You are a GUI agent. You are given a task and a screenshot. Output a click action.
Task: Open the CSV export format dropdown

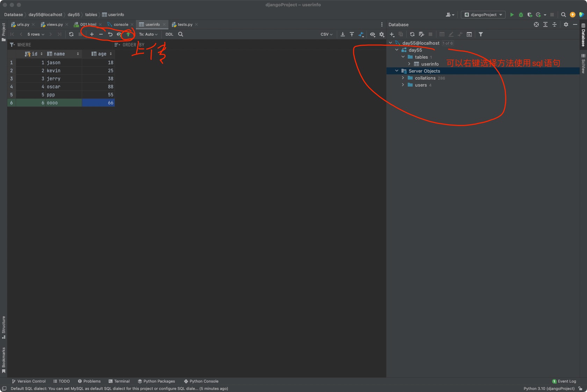pos(327,34)
